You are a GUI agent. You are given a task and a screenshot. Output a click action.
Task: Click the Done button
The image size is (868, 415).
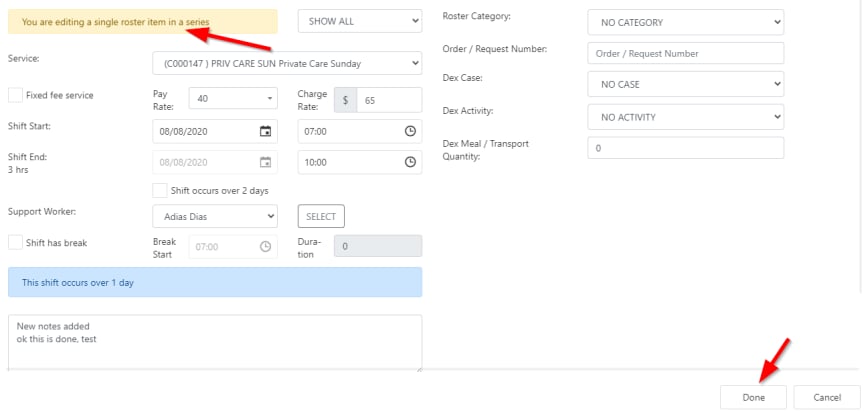pyautogui.click(x=753, y=397)
